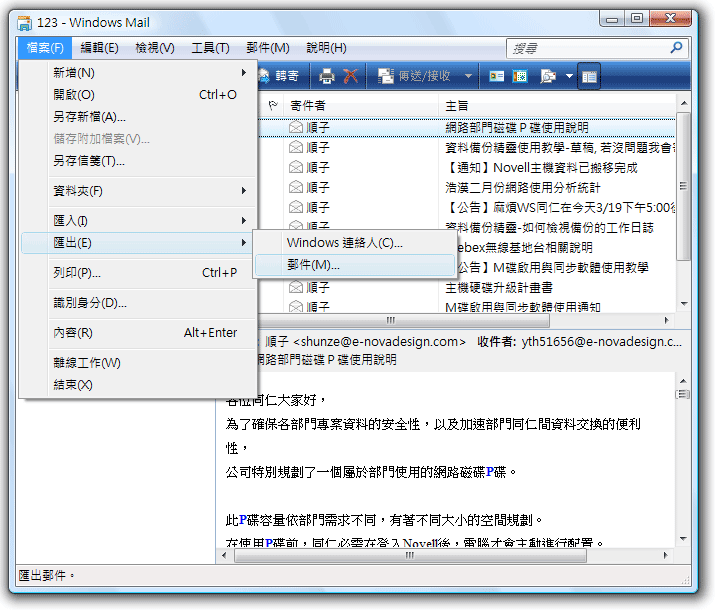Click recipient address yth51656@e-novadesign

point(601,342)
